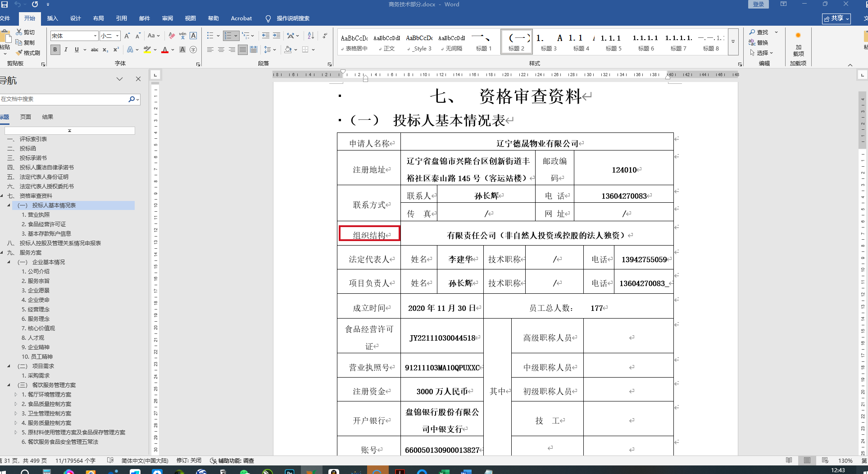Collapse the 九、服务方案 heading in navigation
This screenshot has height=474, width=868.
click(2, 253)
